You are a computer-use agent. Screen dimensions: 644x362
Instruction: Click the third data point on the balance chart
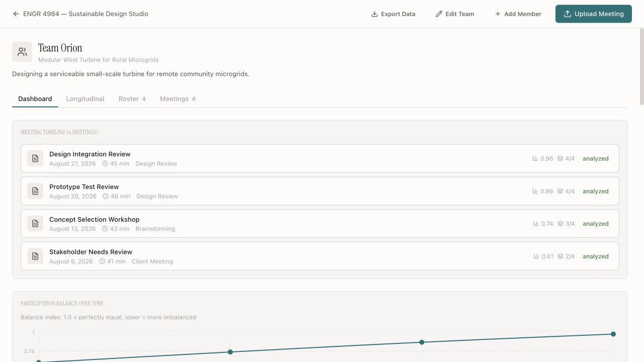(422, 342)
